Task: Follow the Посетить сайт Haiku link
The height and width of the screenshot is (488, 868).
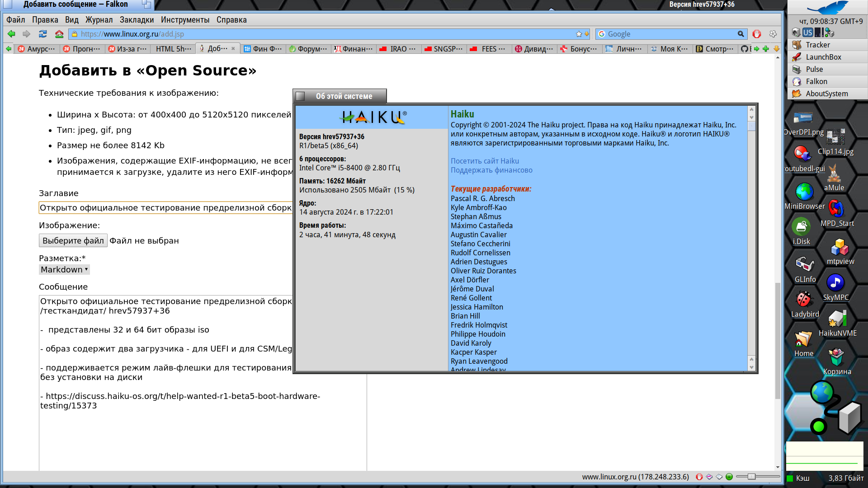Action: (x=485, y=161)
